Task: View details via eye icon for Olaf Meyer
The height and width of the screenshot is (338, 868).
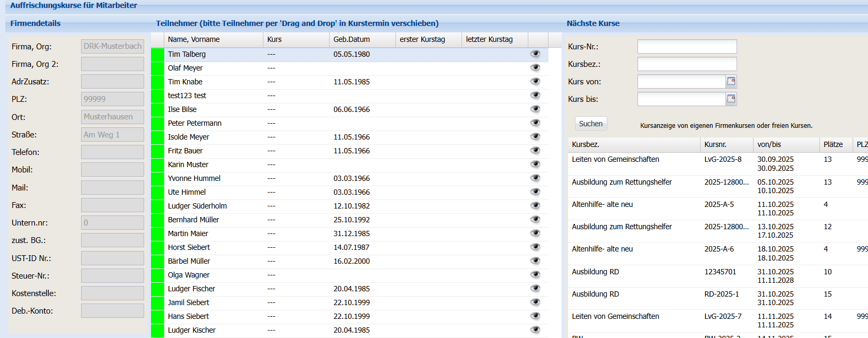Action: 535,67
